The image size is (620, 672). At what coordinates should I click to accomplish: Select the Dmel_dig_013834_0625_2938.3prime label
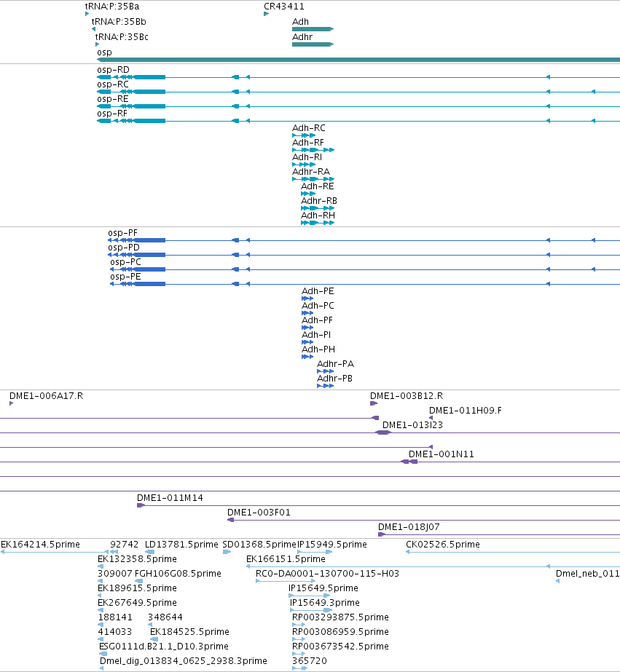pos(184,661)
